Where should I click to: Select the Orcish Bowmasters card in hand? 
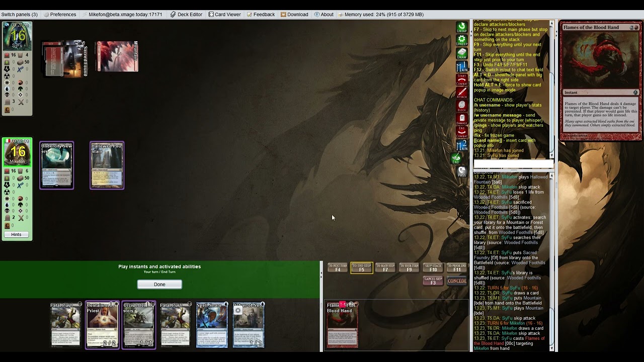pos(139,325)
